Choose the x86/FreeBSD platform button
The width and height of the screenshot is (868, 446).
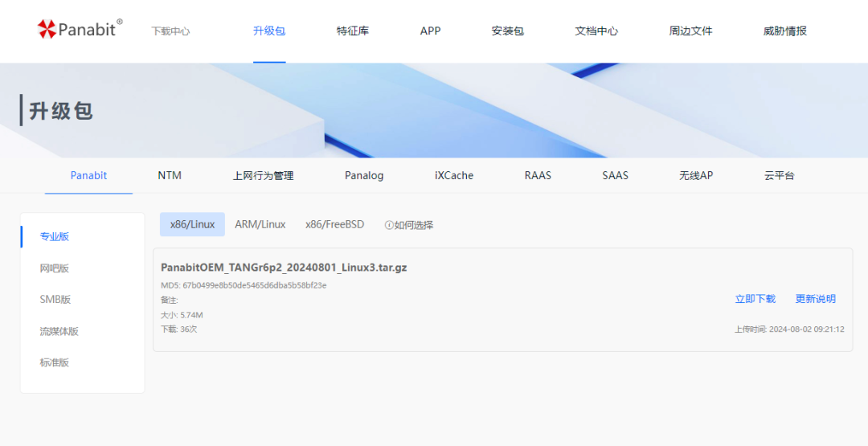[335, 224]
